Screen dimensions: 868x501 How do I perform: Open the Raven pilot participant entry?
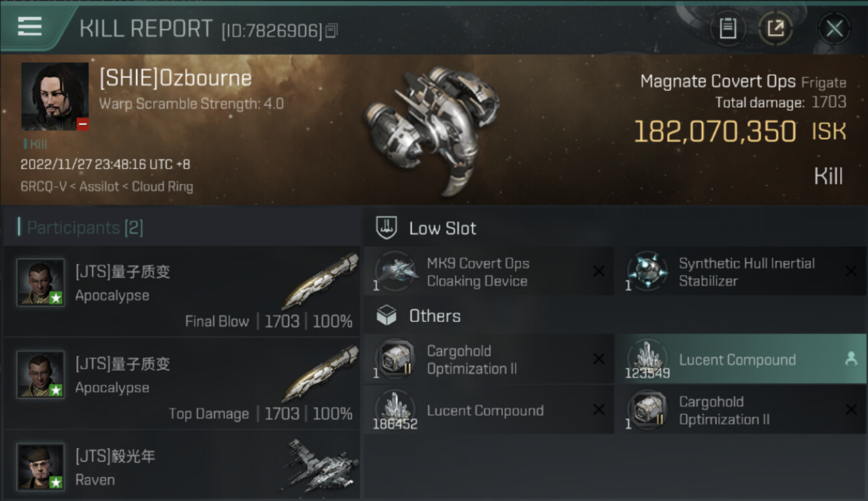182,466
